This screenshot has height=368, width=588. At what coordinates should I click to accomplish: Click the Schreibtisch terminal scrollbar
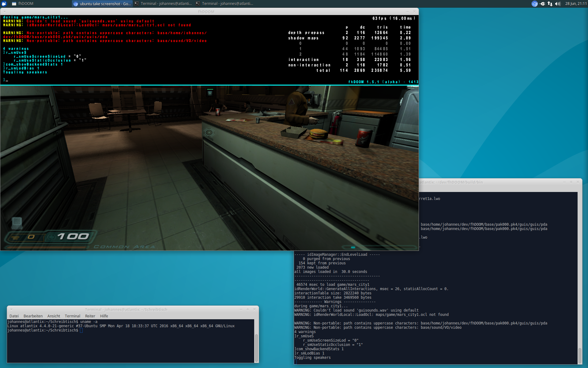tap(256, 347)
